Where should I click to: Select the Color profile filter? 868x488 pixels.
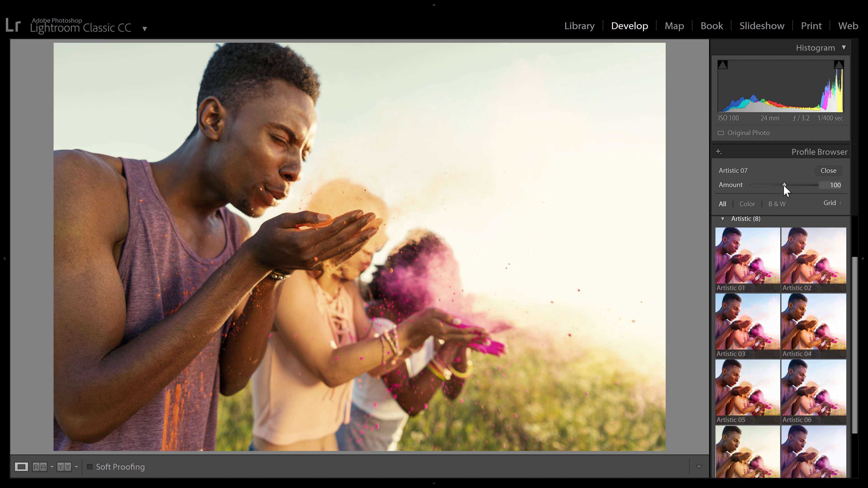pos(747,204)
